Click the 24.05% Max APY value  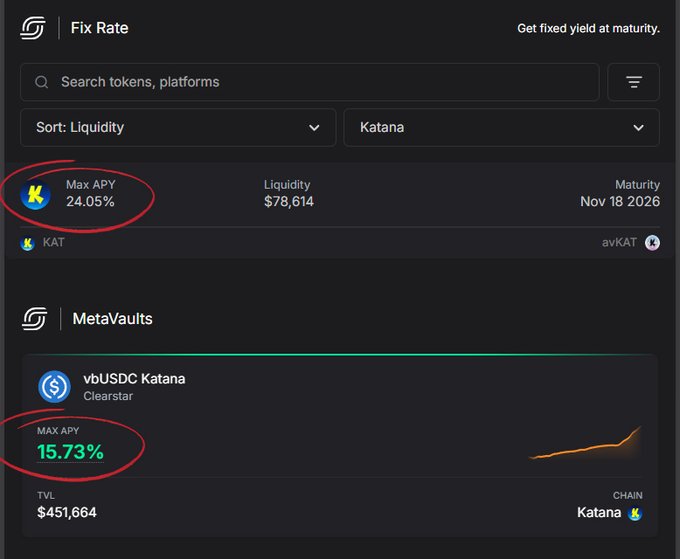[x=90, y=201]
